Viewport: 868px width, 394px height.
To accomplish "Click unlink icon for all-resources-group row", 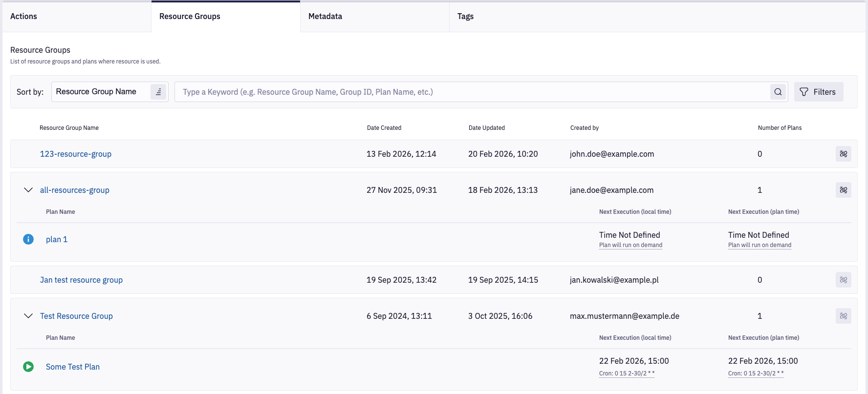I will (843, 190).
